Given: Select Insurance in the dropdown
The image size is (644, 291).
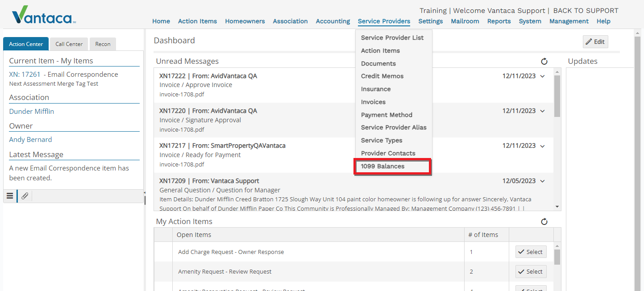Looking at the screenshot, I should coord(376,89).
